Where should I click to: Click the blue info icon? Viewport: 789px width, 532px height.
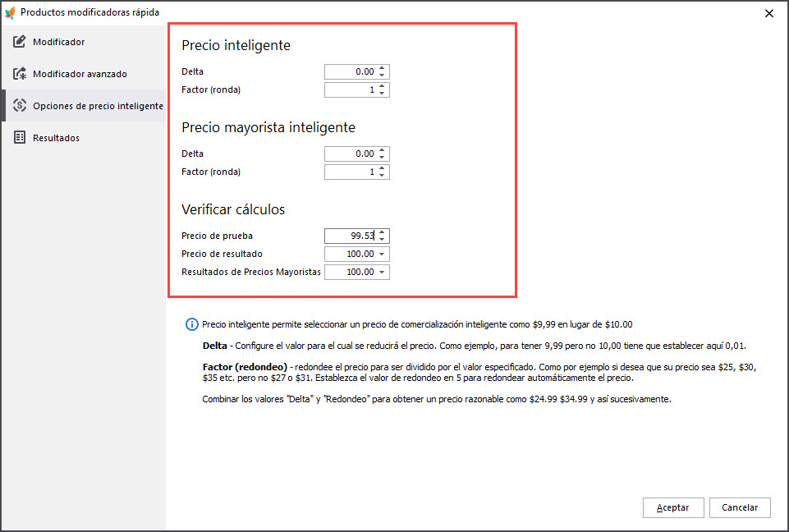pyautogui.click(x=192, y=324)
